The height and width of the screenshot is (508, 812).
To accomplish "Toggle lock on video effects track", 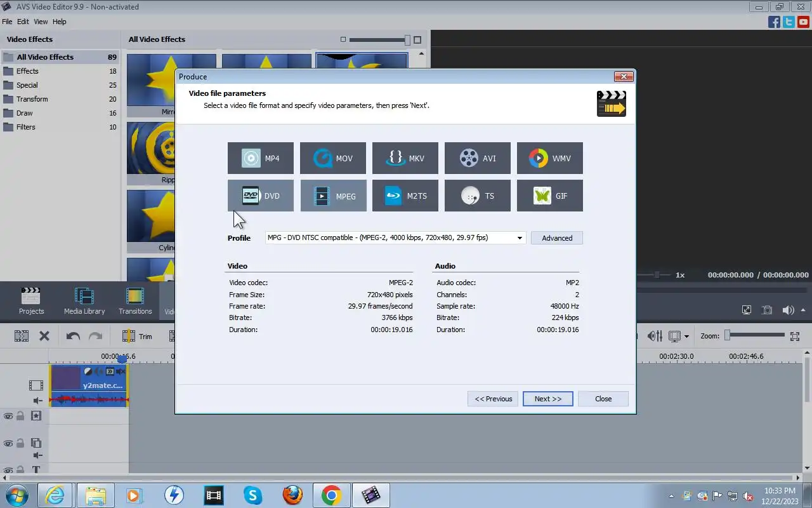I will (20, 416).
